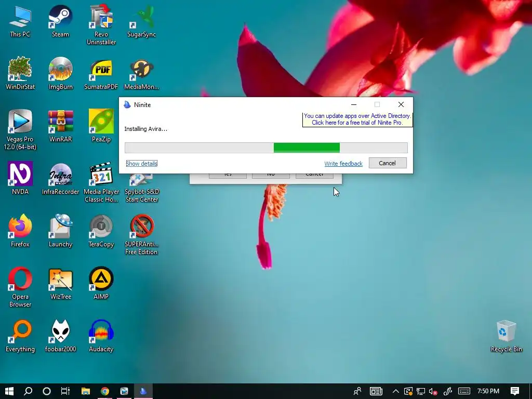Cancel the Ninite installation
The width and height of the screenshot is (532, 399).
coord(388,163)
